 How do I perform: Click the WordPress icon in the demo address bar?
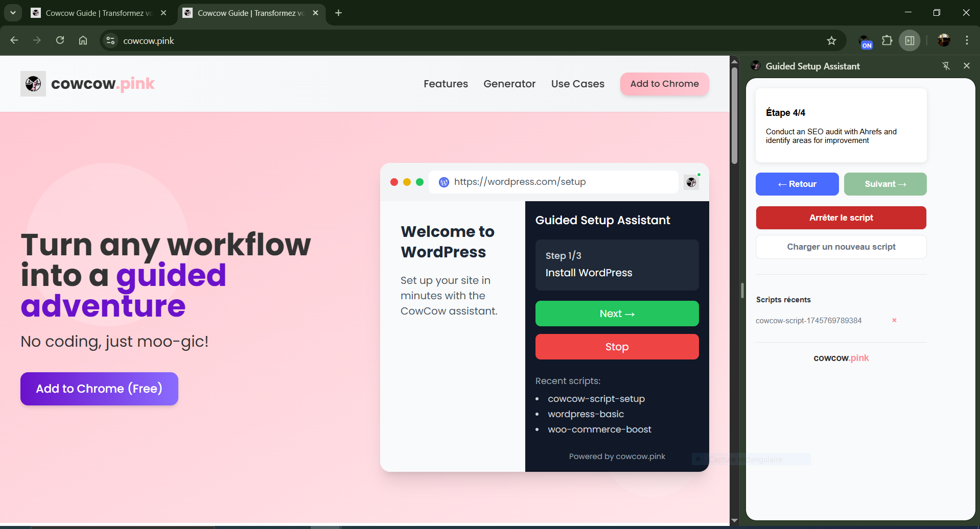point(444,182)
